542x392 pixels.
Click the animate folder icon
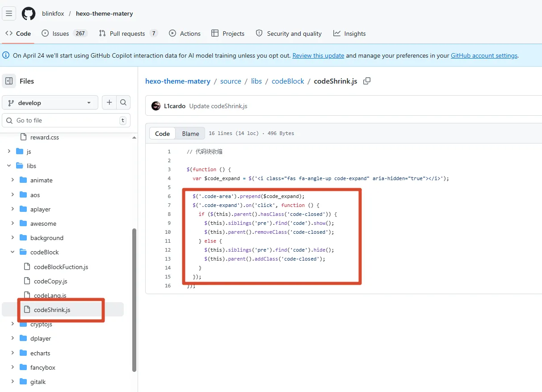point(23,180)
